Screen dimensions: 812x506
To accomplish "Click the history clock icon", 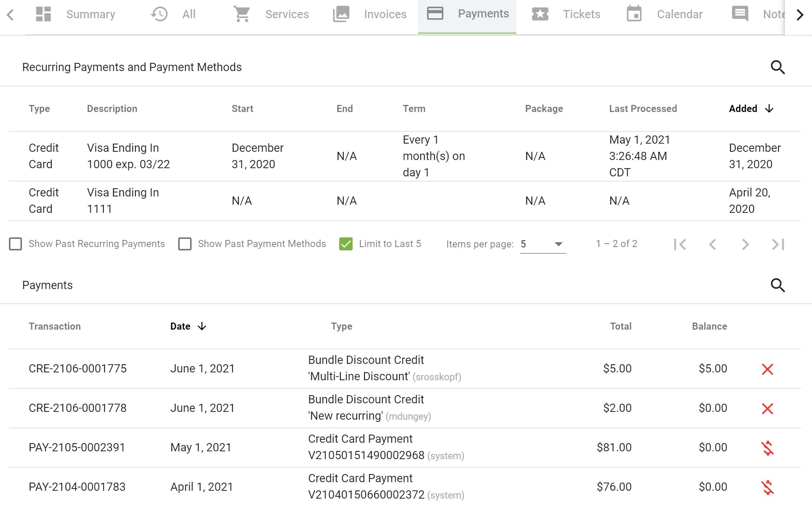I will tap(159, 14).
